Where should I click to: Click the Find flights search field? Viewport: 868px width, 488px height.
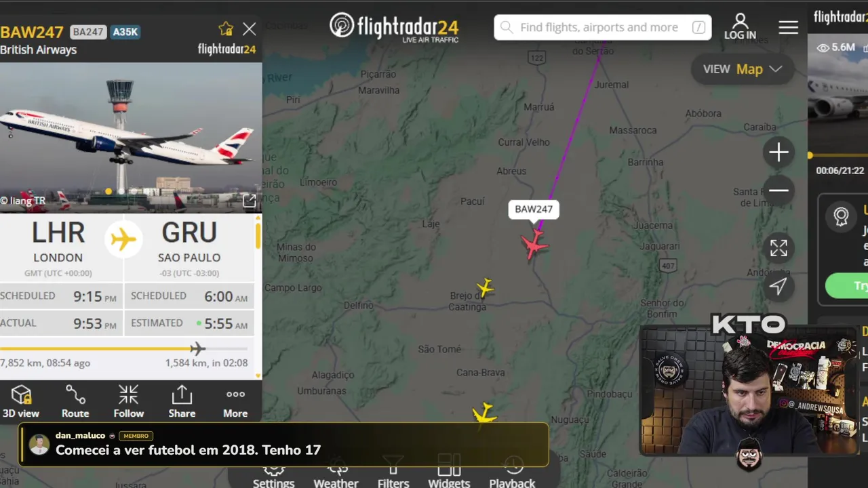pyautogui.click(x=603, y=28)
